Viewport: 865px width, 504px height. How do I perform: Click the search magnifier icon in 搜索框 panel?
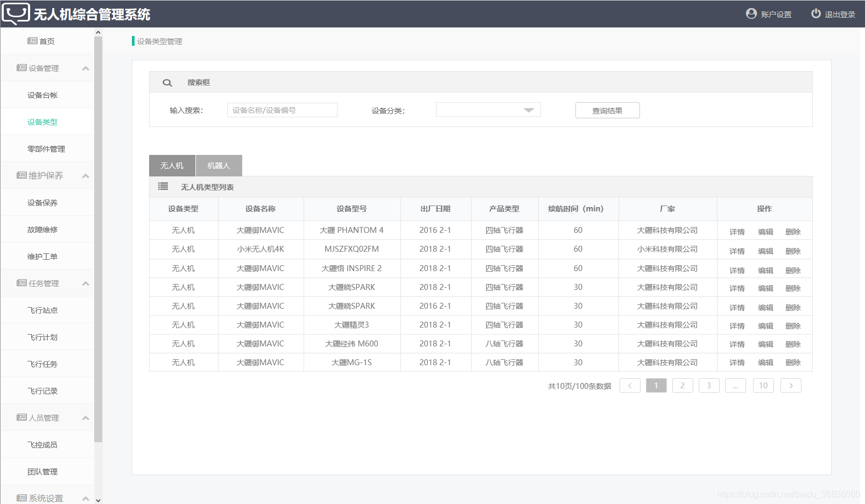[x=167, y=83]
